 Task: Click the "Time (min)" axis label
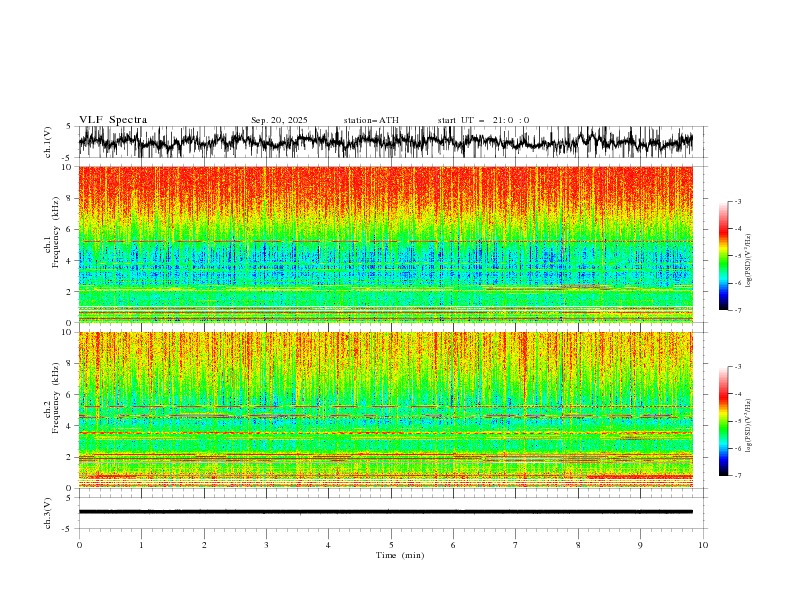(x=400, y=555)
